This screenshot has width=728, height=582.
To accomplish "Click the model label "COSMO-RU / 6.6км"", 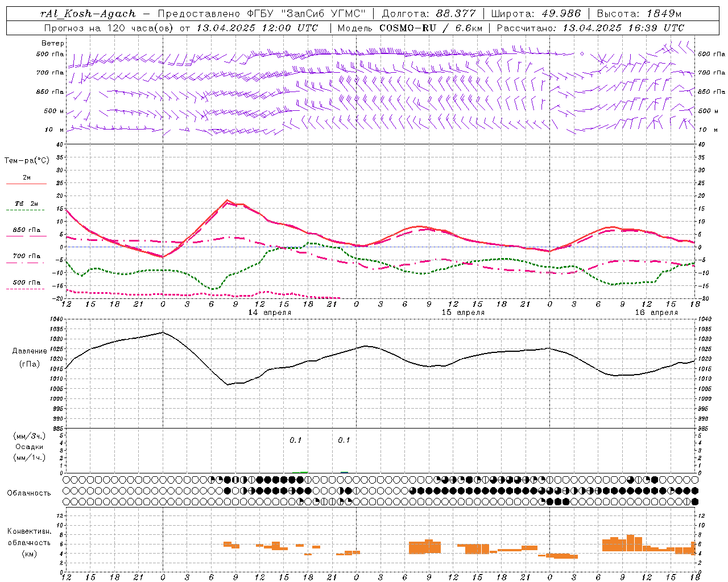I will click(431, 28).
